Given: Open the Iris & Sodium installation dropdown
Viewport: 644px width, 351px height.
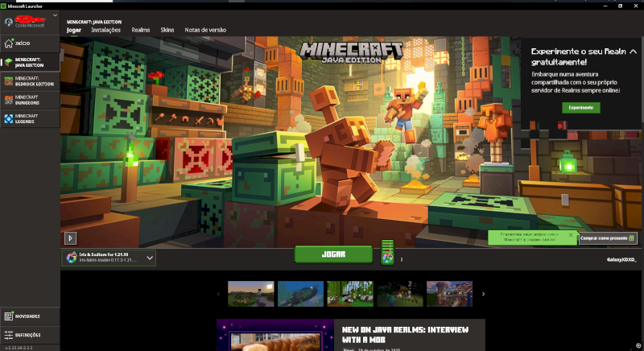Looking at the screenshot, I should point(109,258).
